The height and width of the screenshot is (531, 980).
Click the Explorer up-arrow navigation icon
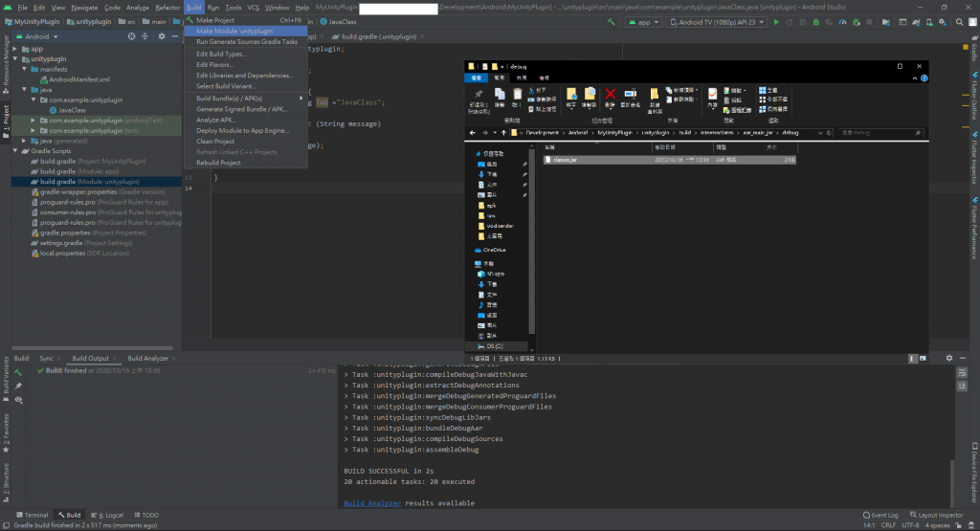(503, 132)
